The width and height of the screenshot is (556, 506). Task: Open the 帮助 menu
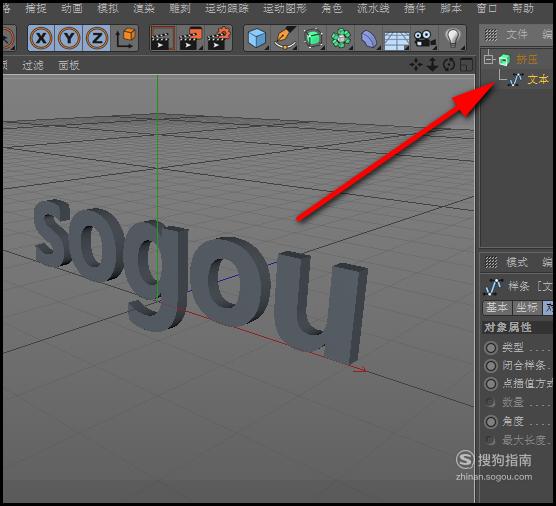(x=523, y=8)
